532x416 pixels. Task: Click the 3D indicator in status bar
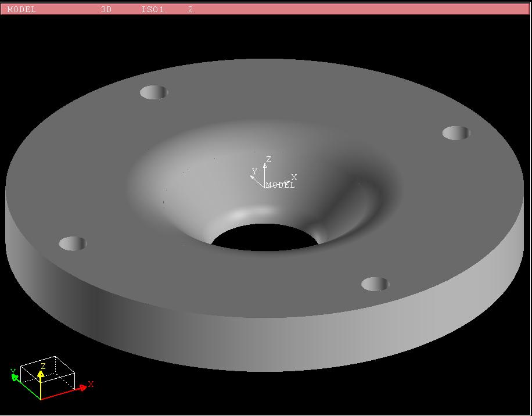(x=106, y=9)
